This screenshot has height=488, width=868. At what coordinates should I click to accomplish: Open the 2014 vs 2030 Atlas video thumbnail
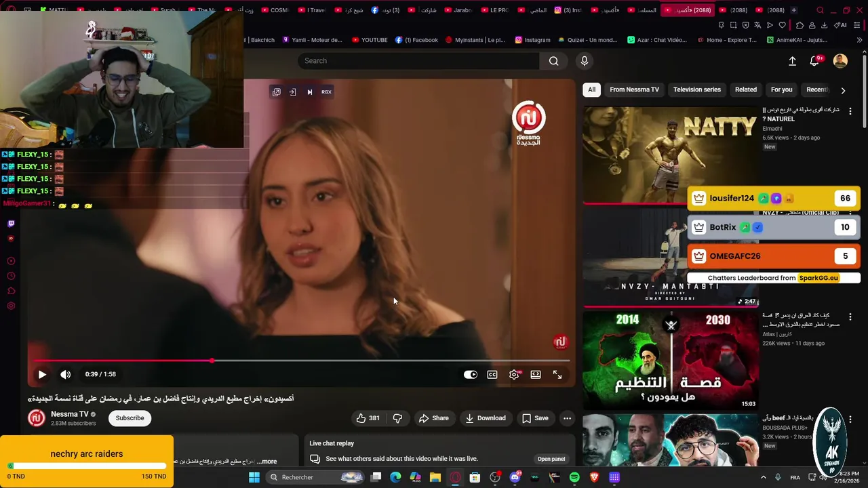670,361
